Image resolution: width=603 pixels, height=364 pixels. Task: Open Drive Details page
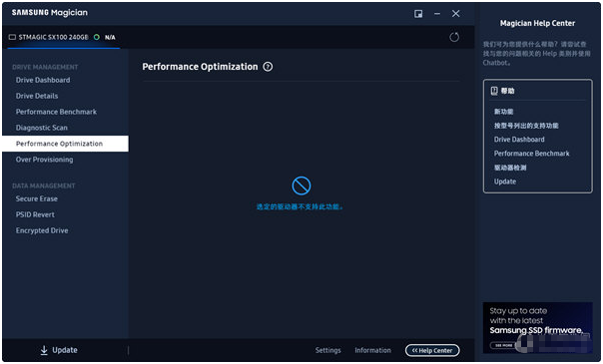point(37,96)
